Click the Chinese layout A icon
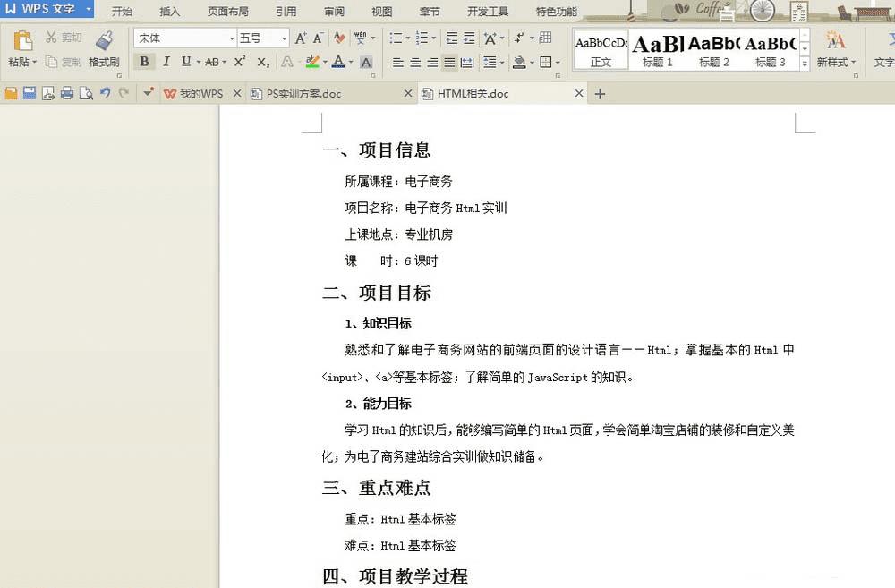The width and height of the screenshot is (895, 588). tap(490, 38)
